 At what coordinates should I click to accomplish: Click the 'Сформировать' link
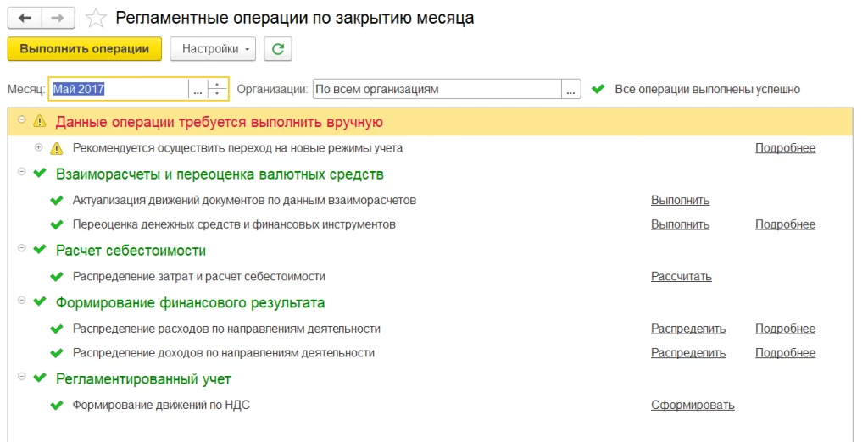(693, 405)
